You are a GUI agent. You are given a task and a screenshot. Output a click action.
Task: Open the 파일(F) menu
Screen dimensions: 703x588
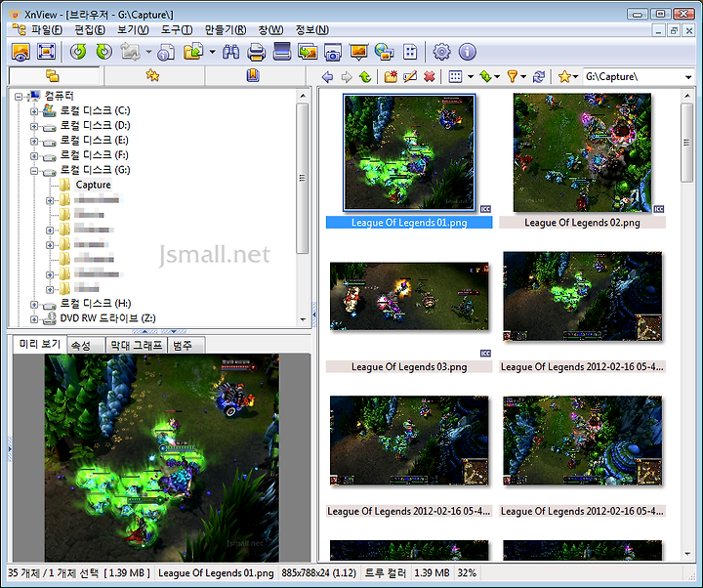click(x=46, y=30)
